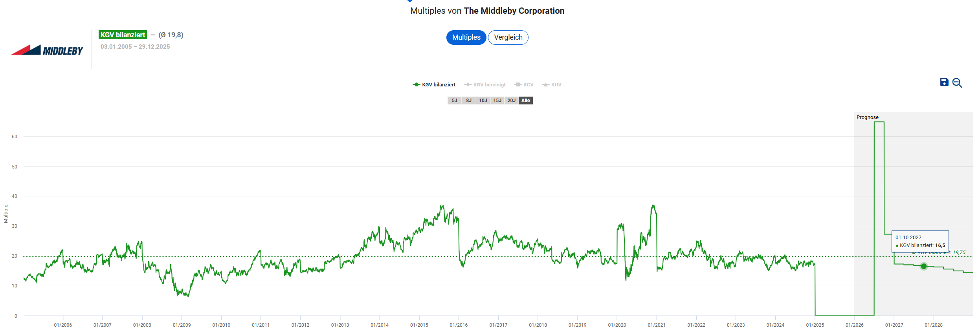Toggle the KGV bilanziert legend series
This screenshot has height=333, width=980.
coord(434,85)
